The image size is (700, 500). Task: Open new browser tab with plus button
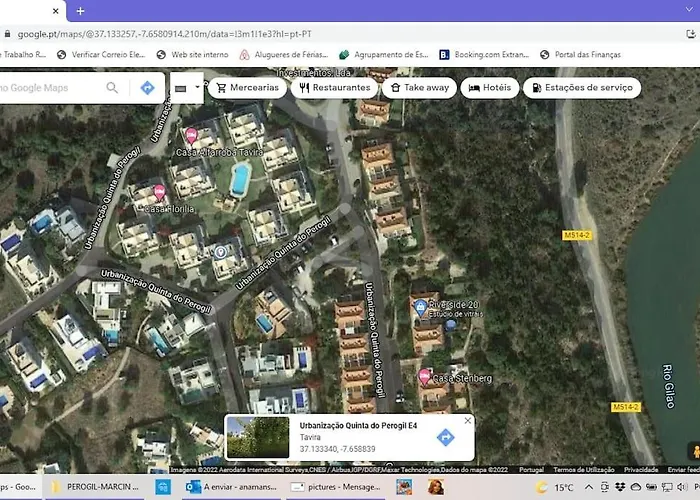(x=80, y=10)
